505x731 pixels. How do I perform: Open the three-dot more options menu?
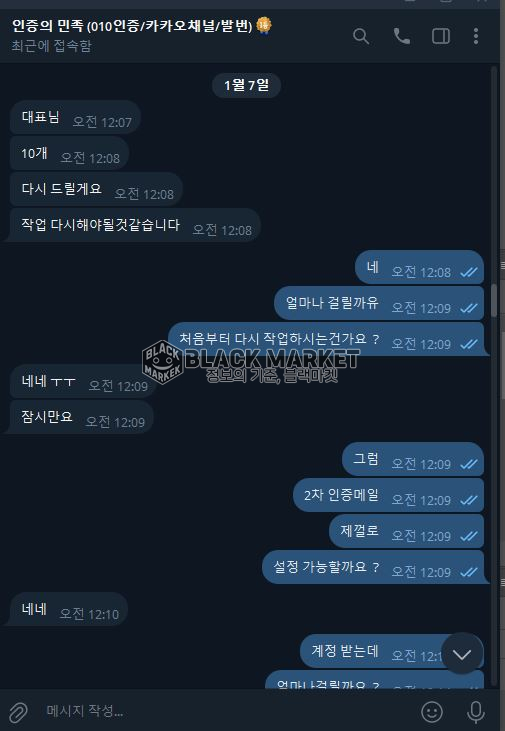point(476,36)
